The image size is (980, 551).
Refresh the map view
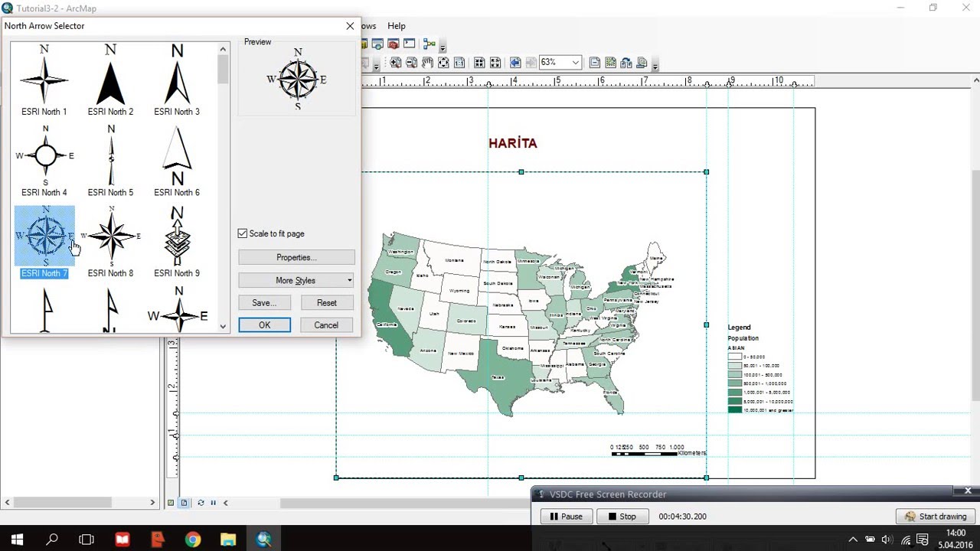(201, 503)
